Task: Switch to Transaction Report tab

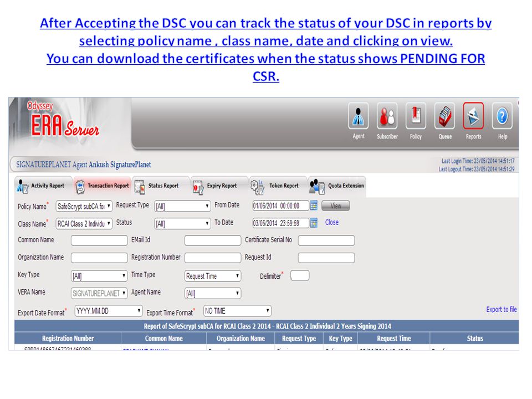Action: pos(103,186)
